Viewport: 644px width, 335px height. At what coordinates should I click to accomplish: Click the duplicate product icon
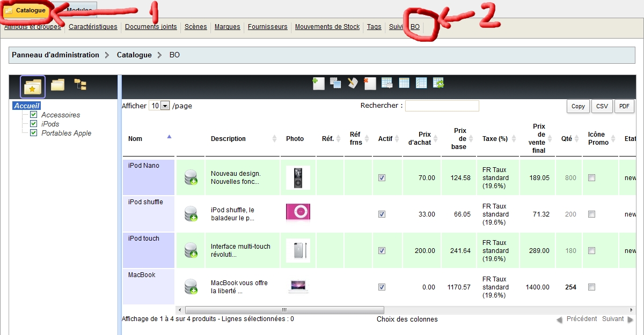335,83
